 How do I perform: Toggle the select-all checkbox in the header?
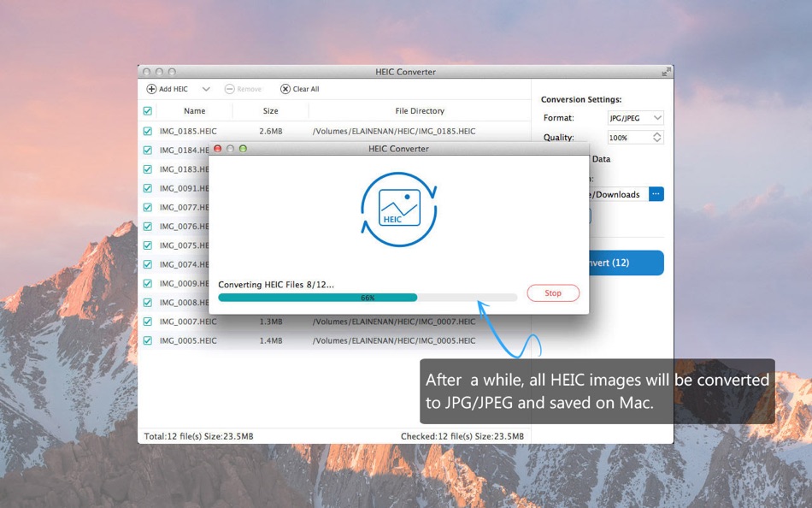(x=150, y=111)
